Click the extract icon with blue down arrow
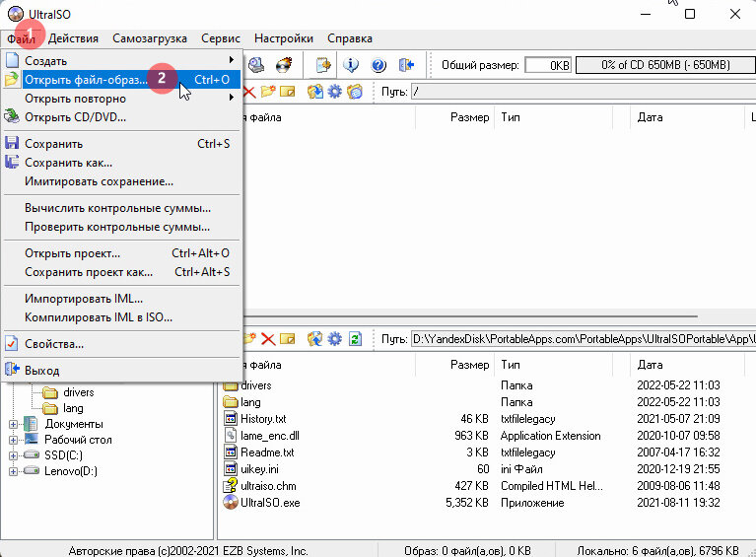The image size is (756, 557). click(x=314, y=92)
